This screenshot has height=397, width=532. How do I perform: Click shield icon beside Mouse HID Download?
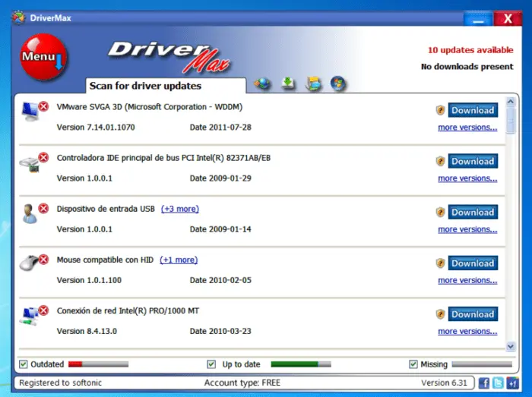coord(440,263)
